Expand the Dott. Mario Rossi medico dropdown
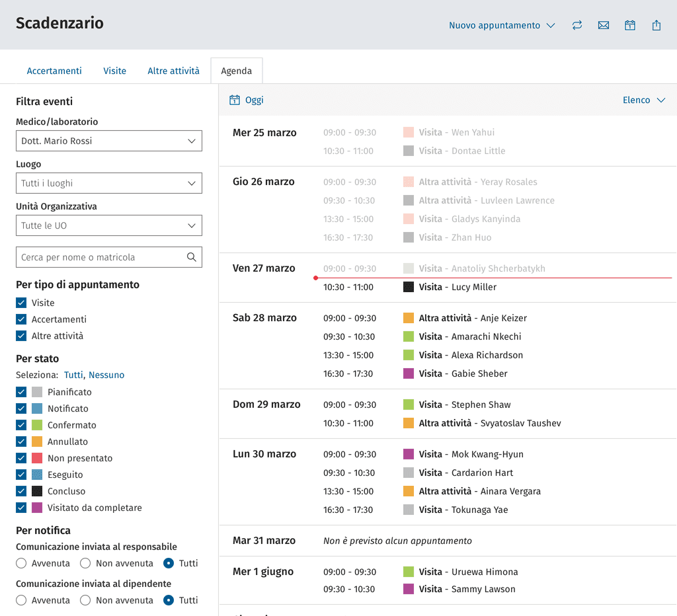Viewport: 677px width, 616px height. tap(109, 141)
